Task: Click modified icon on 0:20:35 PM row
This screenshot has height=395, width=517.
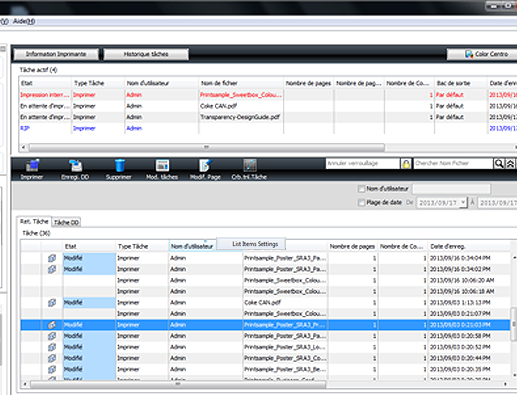Action: (52, 369)
